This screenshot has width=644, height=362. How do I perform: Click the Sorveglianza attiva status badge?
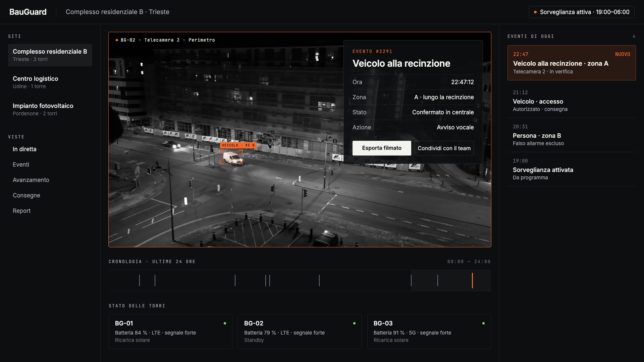[582, 12]
